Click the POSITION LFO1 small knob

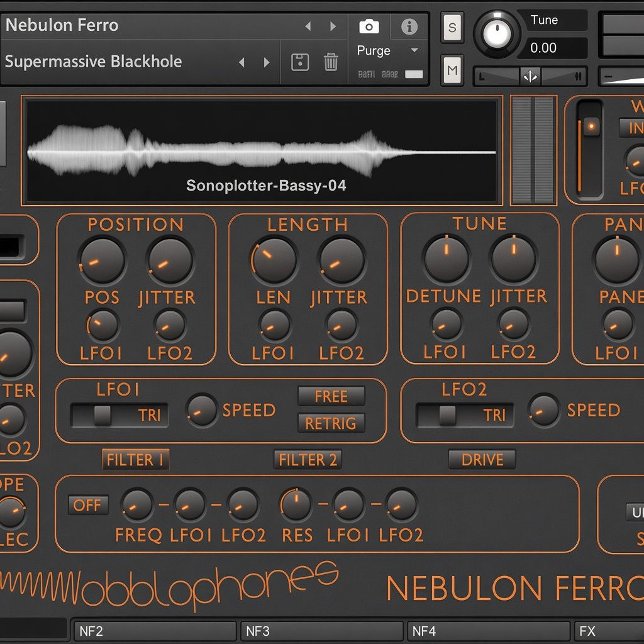(x=103, y=325)
